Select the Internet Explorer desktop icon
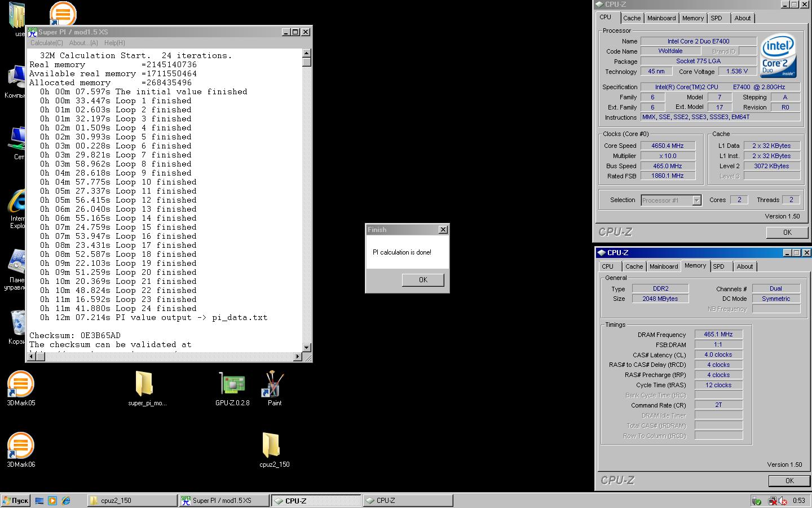Image resolution: width=812 pixels, height=508 pixels. pyautogui.click(x=16, y=209)
